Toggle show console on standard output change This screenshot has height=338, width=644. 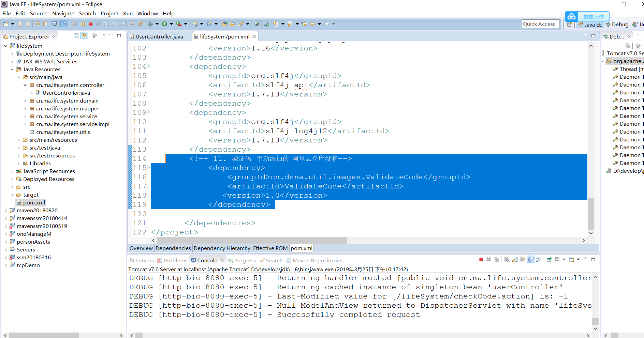tap(531, 260)
